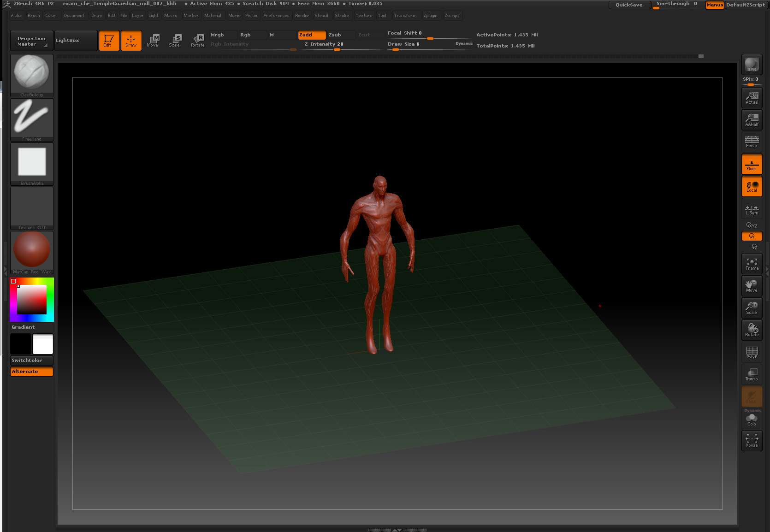Toggle Edit mode on the top shelf

coord(109,41)
